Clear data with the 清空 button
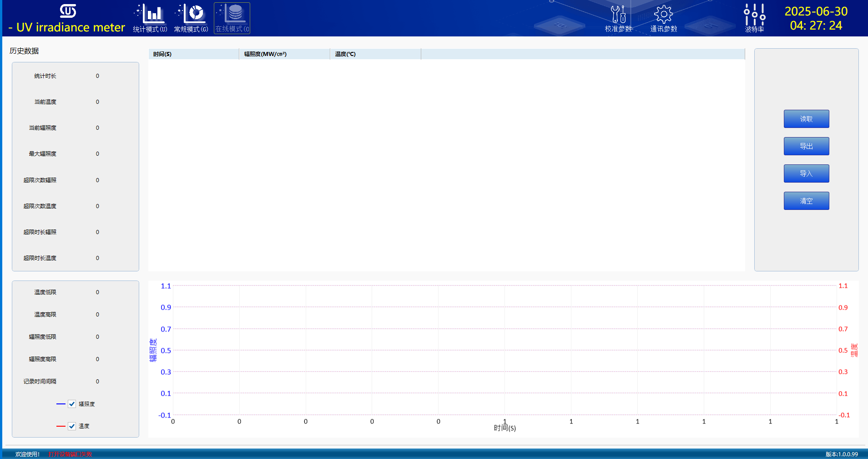 806,201
